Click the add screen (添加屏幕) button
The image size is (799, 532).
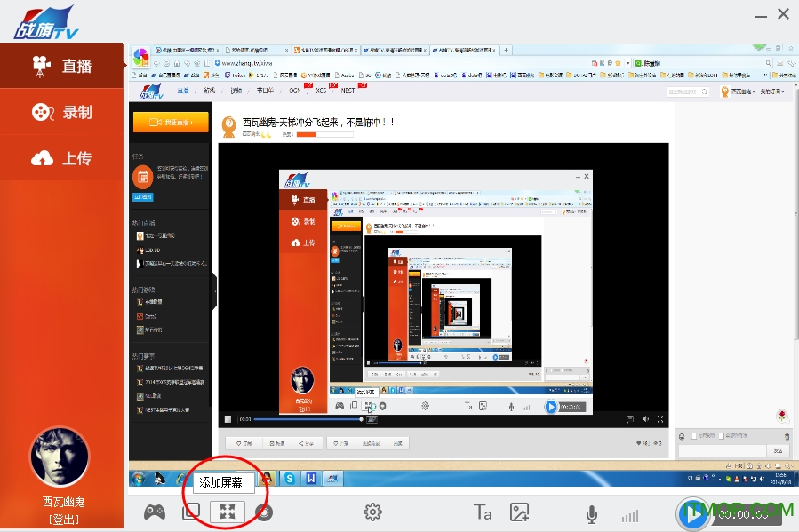(x=228, y=512)
